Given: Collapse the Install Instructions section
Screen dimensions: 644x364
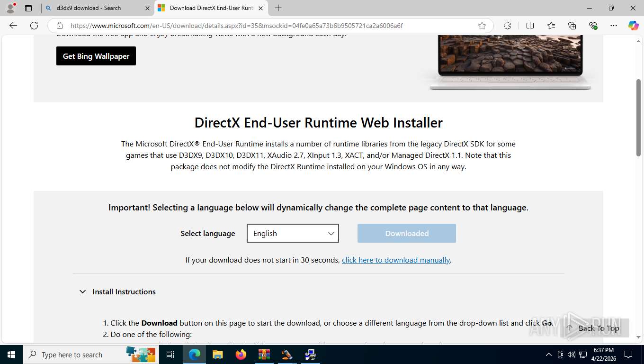Looking at the screenshot, I should pyautogui.click(x=117, y=291).
